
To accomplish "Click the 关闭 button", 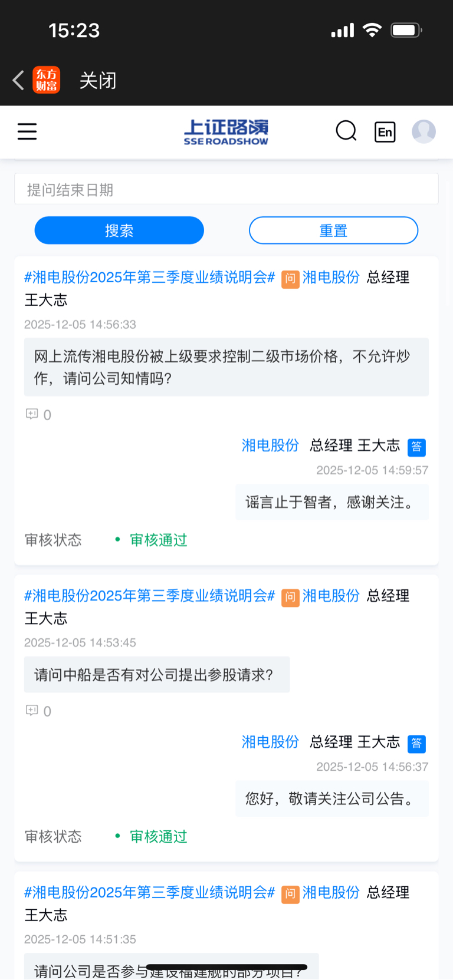I will click(x=98, y=80).
